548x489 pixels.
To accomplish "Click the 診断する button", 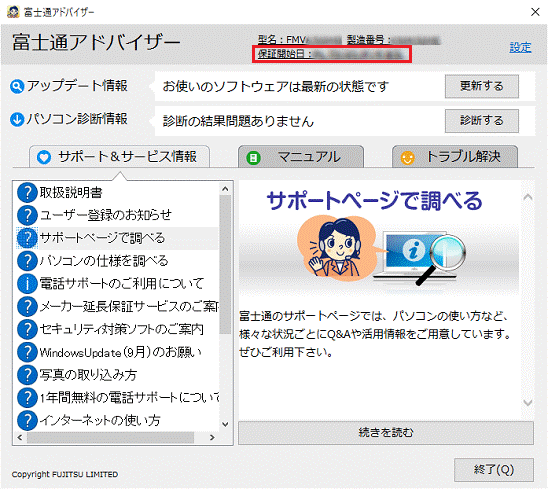I will point(482,121).
